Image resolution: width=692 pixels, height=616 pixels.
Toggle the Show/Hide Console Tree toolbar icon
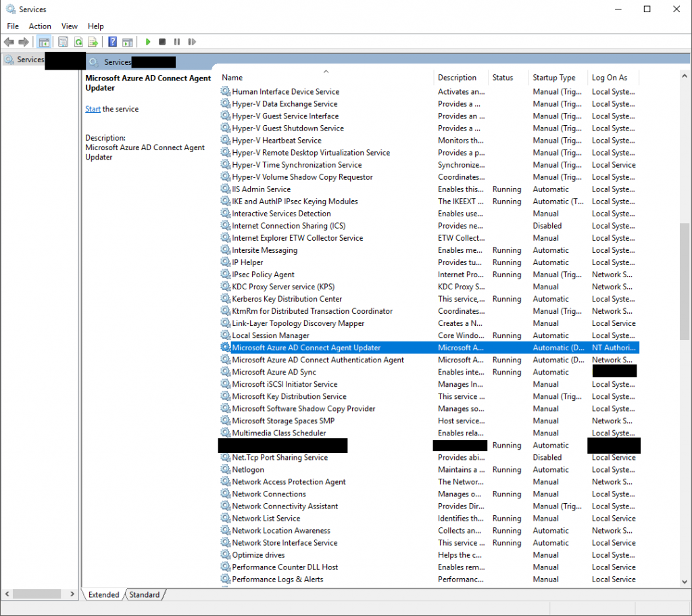(x=44, y=42)
